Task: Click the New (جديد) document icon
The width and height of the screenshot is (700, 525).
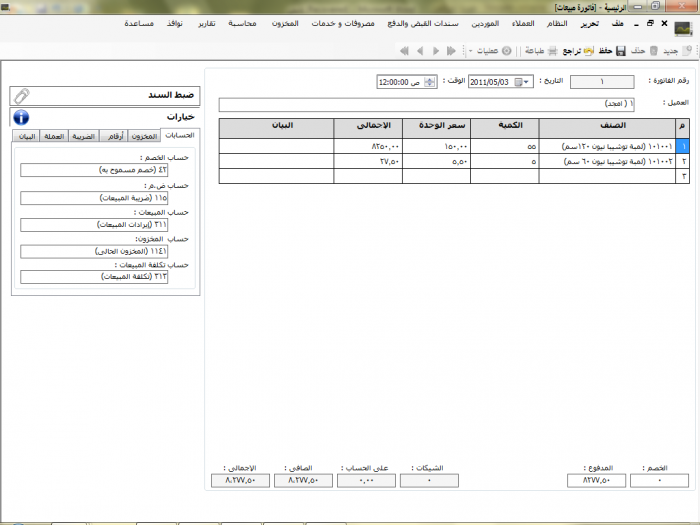Action: coord(687,50)
